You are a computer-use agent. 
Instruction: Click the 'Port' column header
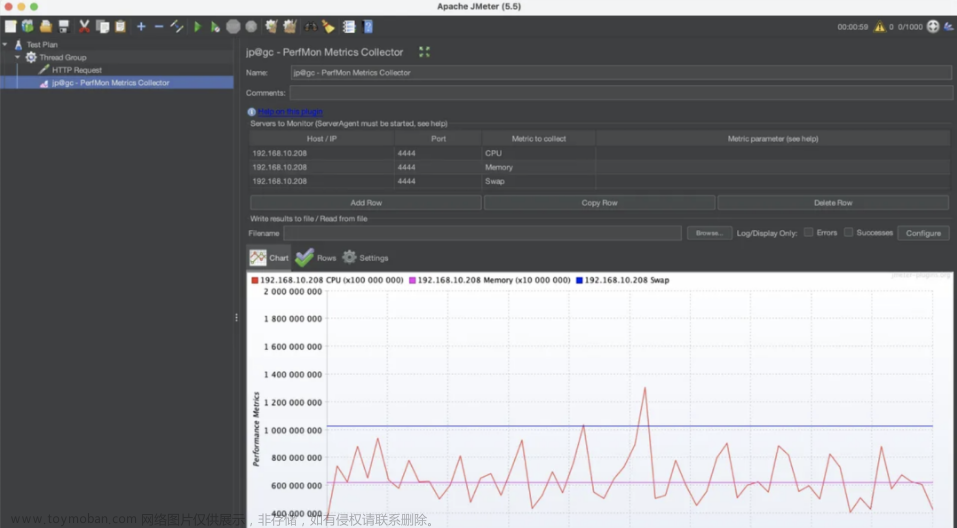coord(438,139)
